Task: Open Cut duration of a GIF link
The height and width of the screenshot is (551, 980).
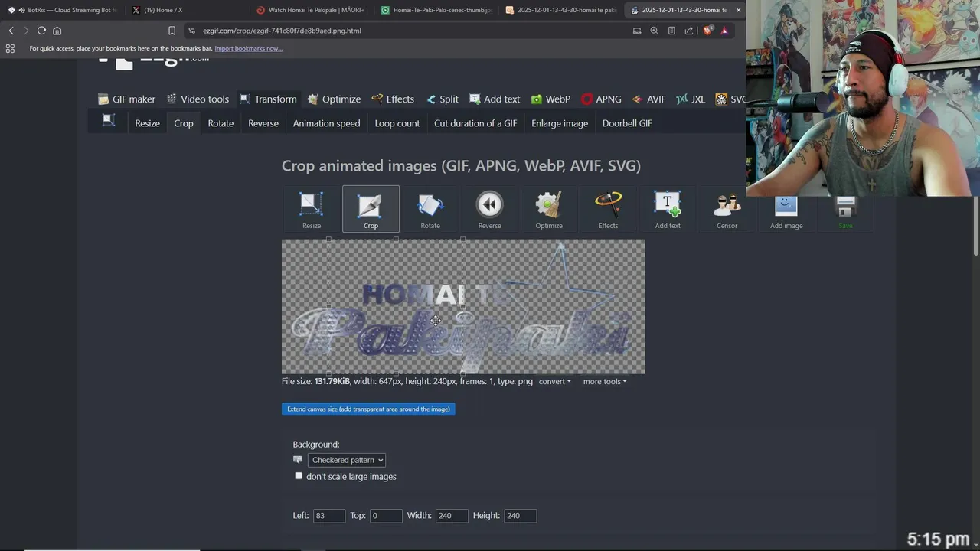Action: point(475,123)
